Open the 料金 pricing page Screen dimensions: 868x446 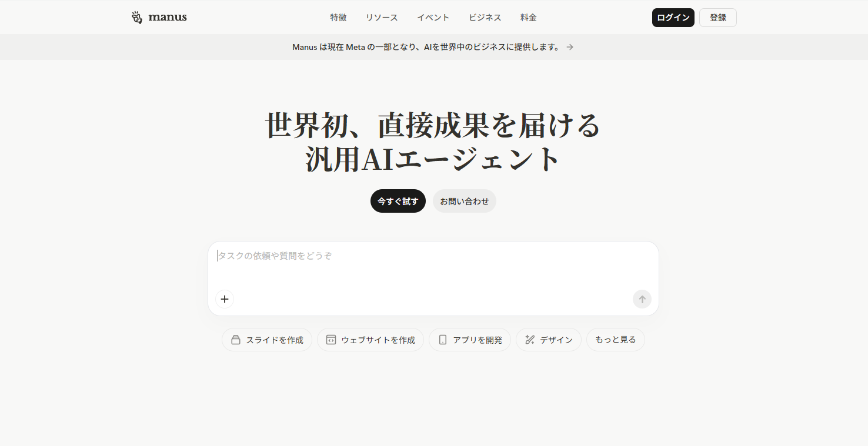pyautogui.click(x=528, y=18)
